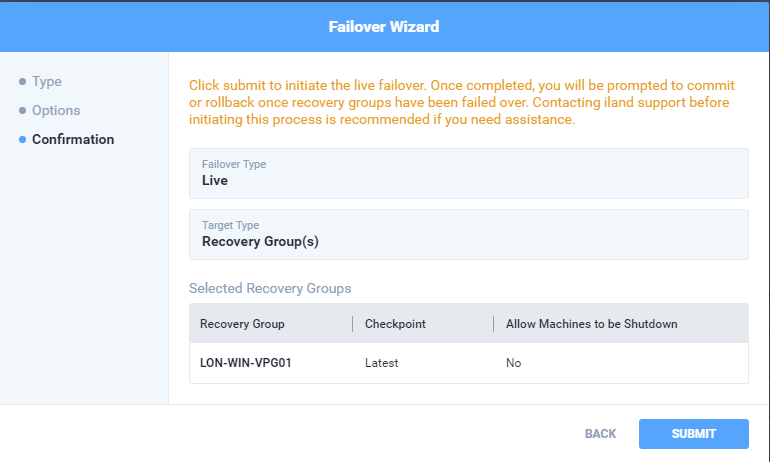Click the blue dot beside Confirmation

coord(22,139)
